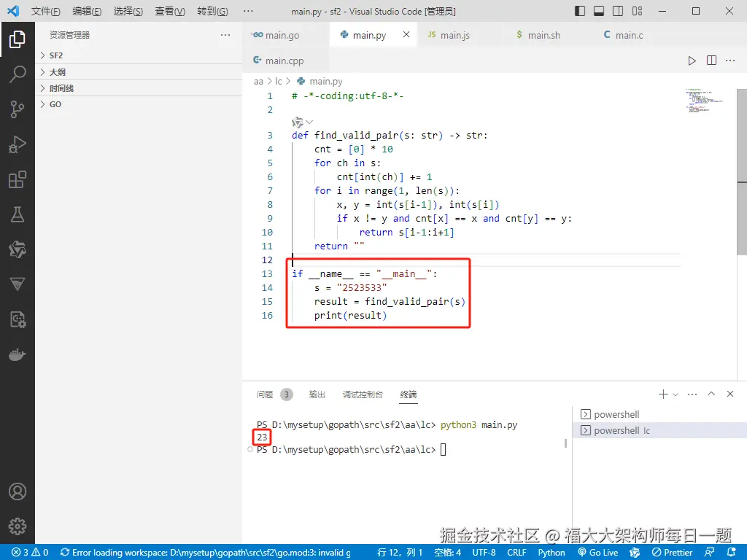This screenshot has height=560, width=747.
Task: Click the line and column indicator
Action: click(x=400, y=553)
